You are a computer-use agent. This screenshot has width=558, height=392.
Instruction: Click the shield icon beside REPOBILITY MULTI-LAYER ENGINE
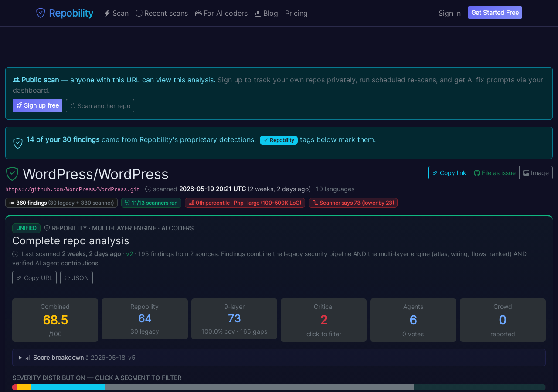(x=47, y=228)
